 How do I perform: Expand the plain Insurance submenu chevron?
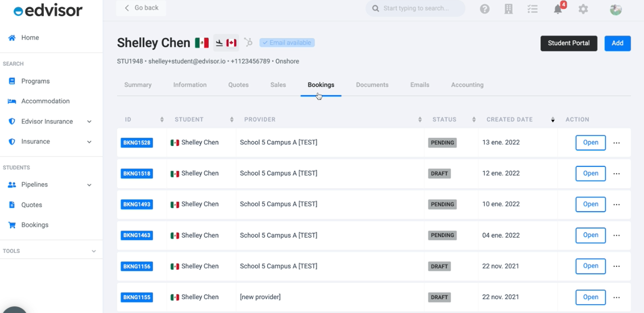[89, 142]
